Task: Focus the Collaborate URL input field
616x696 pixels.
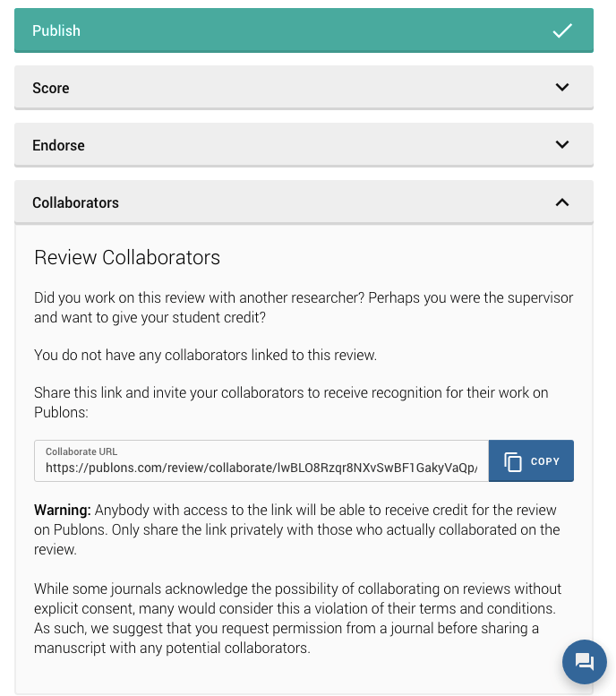Action: tap(261, 468)
